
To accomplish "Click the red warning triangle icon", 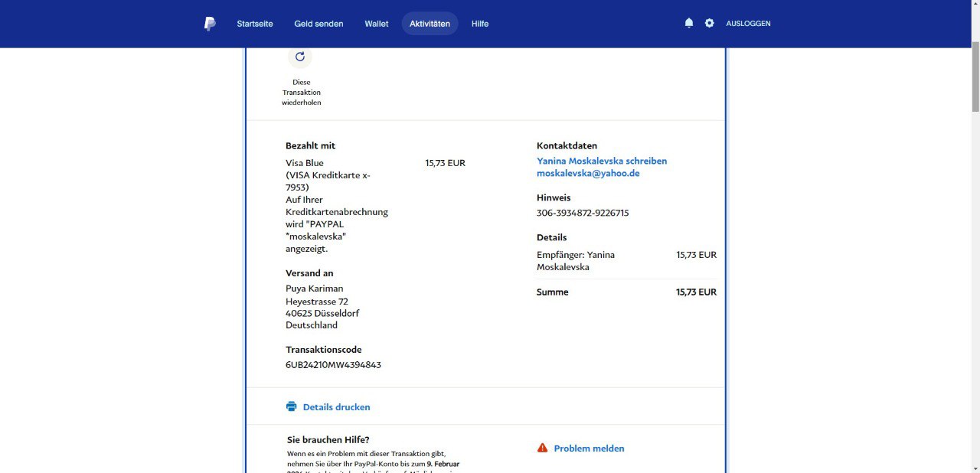I will (543, 448).
